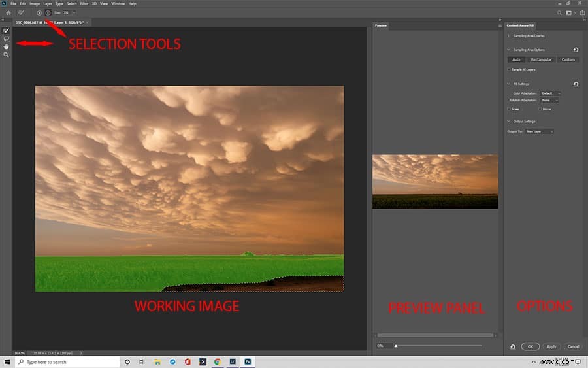
Task: Select the Hand tool
Action: point(6,46)
